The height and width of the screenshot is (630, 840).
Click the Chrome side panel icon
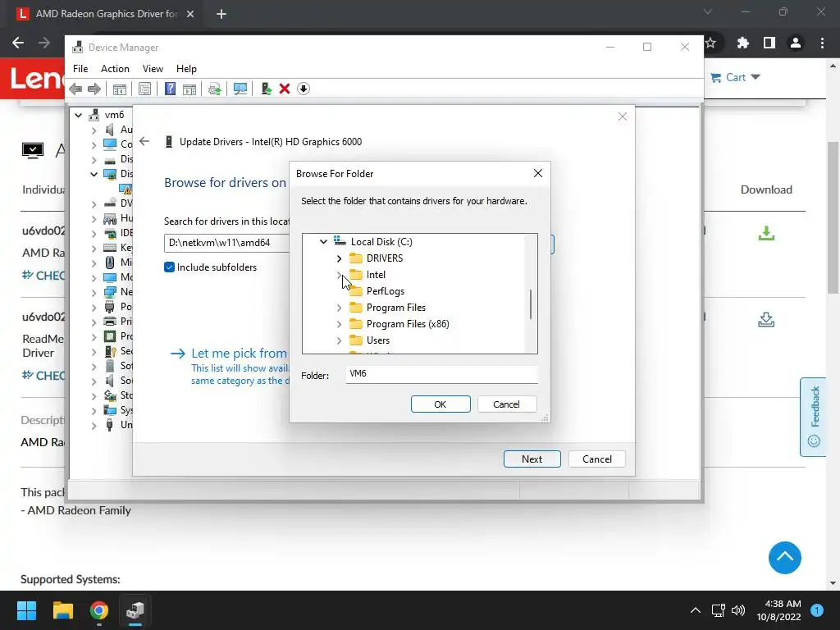tap(769, 43)
